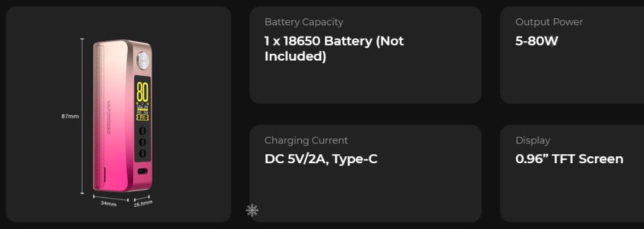
Task: Select the Charging Current heading
Action: [x=306, y=140]
